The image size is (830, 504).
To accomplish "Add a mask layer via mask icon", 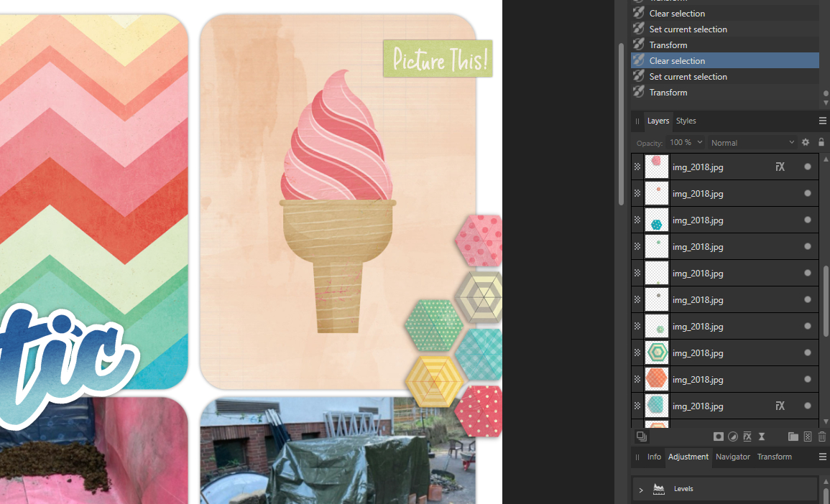I will pyautogui.click(x=719, y=437).
